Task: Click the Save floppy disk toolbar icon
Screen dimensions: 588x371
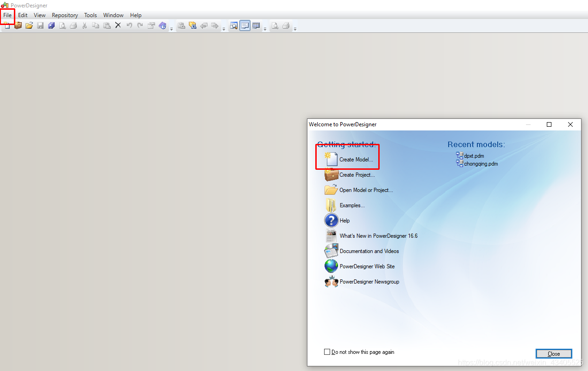Action: click(40, 25)
